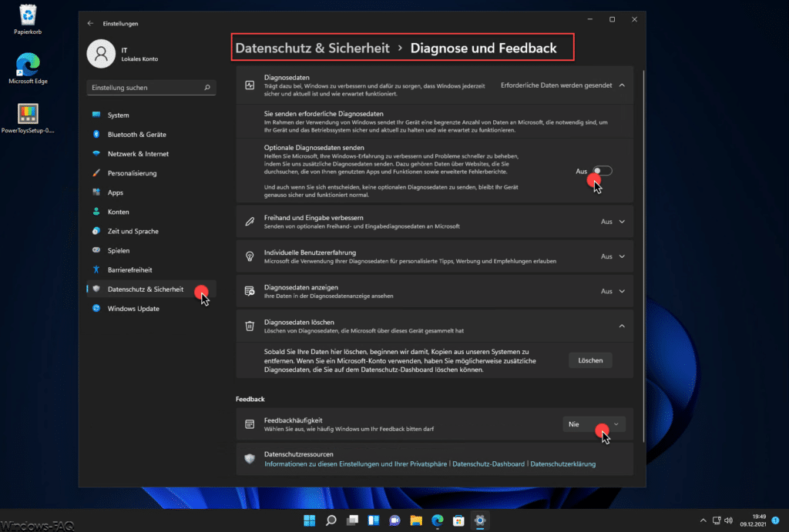The height and width of the screenshot is (532, 789).
Task: Open Microsoft Edge desktop shortcut
Action: 28,69
